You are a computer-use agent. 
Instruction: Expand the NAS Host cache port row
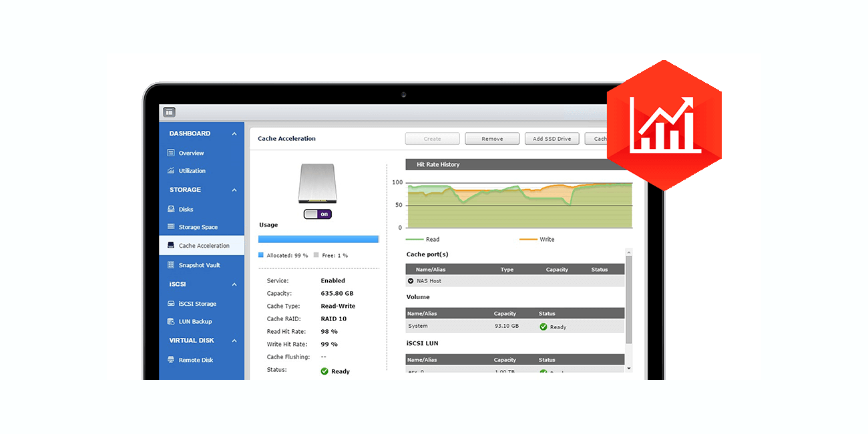click(411, 281)
